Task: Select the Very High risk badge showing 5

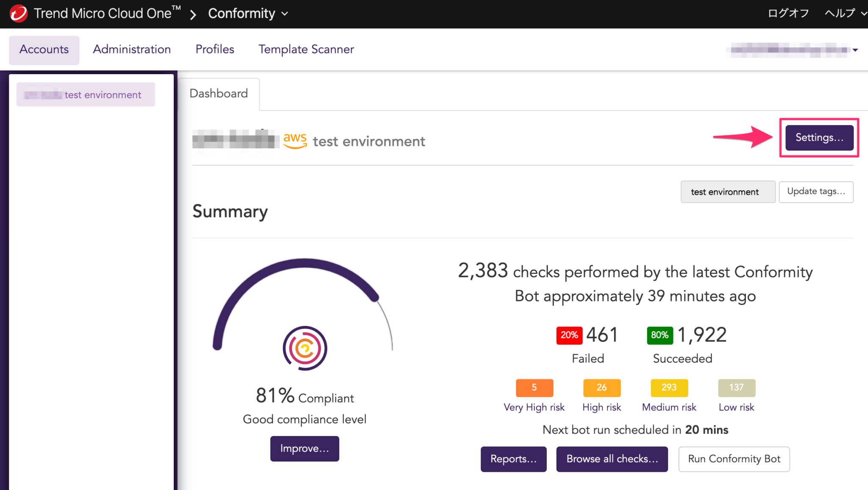Action: click(x=534, y=387)
